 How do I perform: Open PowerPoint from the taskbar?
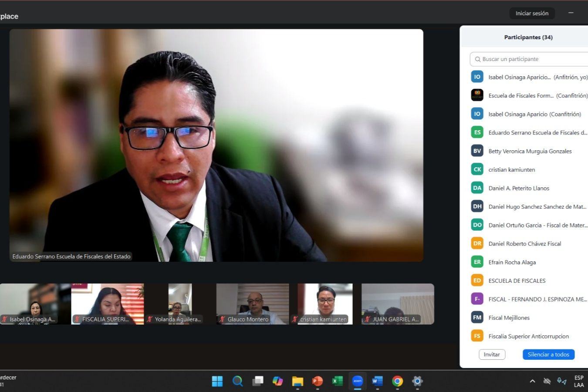318,381
